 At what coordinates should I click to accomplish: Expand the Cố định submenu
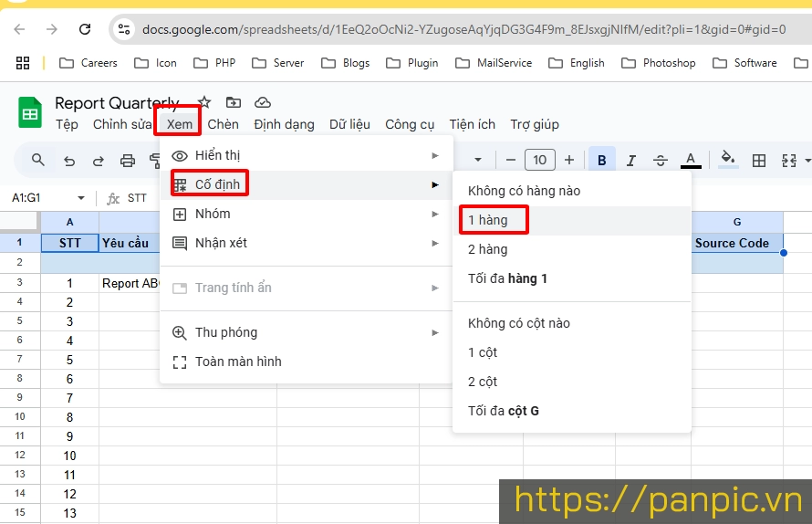click(306, 184)
